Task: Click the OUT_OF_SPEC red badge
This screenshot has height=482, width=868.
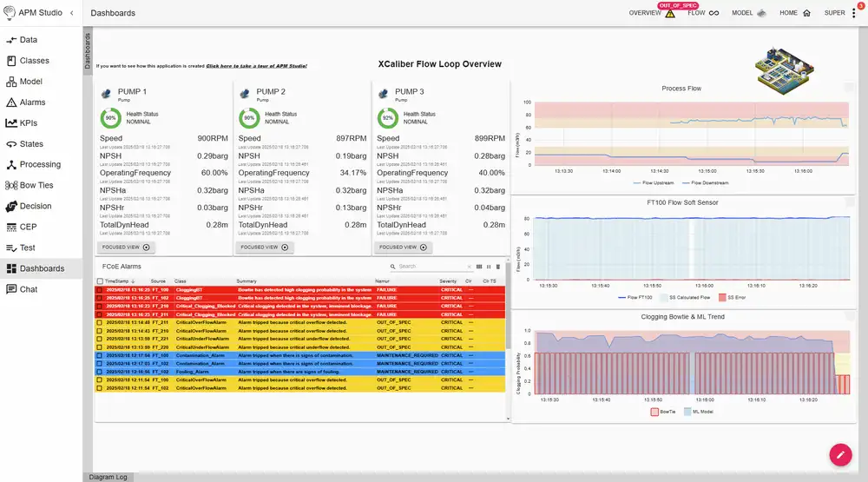Action: tap(678, 5)
